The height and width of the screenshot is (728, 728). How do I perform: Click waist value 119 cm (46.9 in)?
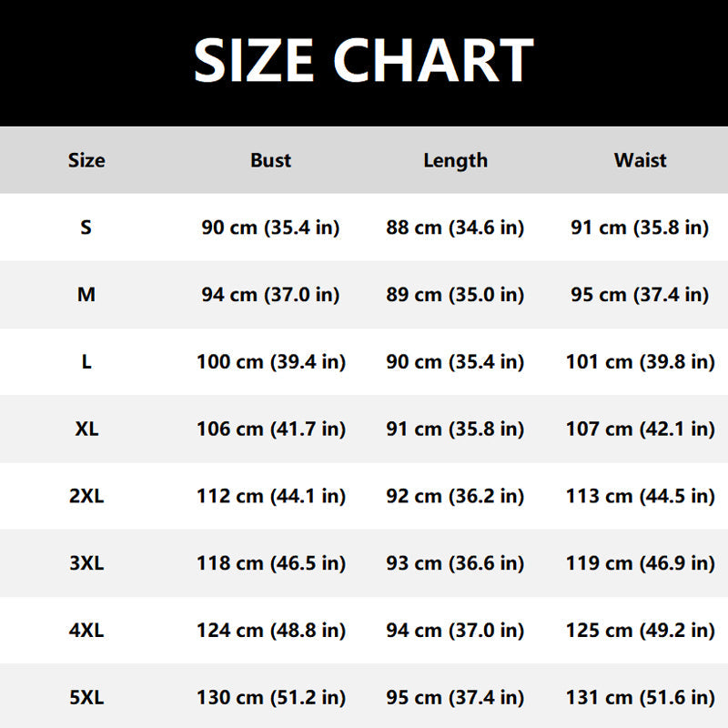pos(640,563)
